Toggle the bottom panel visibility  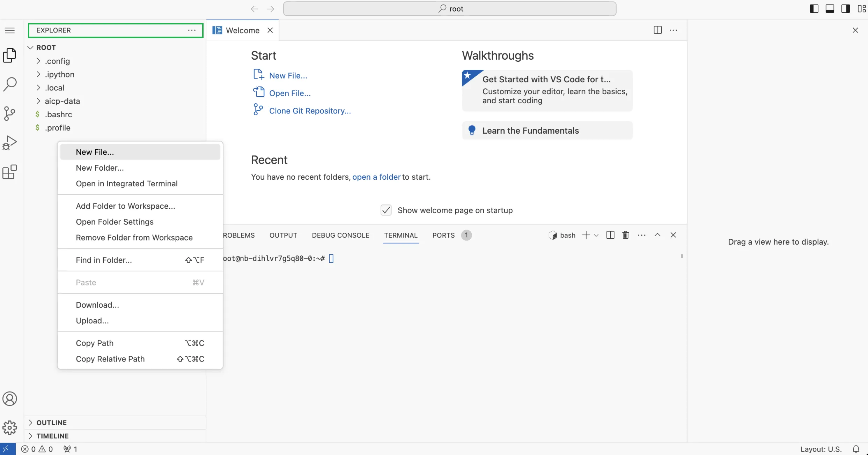click(830, 9)
